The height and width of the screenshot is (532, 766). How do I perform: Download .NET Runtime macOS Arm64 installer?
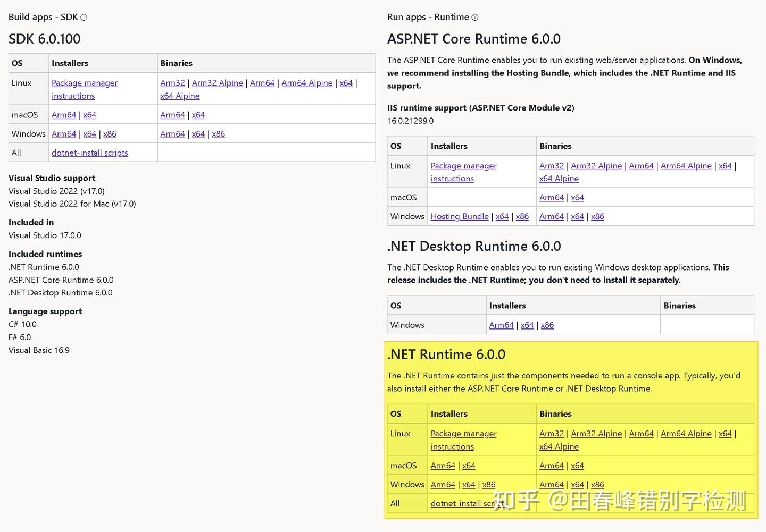point(443,466)
